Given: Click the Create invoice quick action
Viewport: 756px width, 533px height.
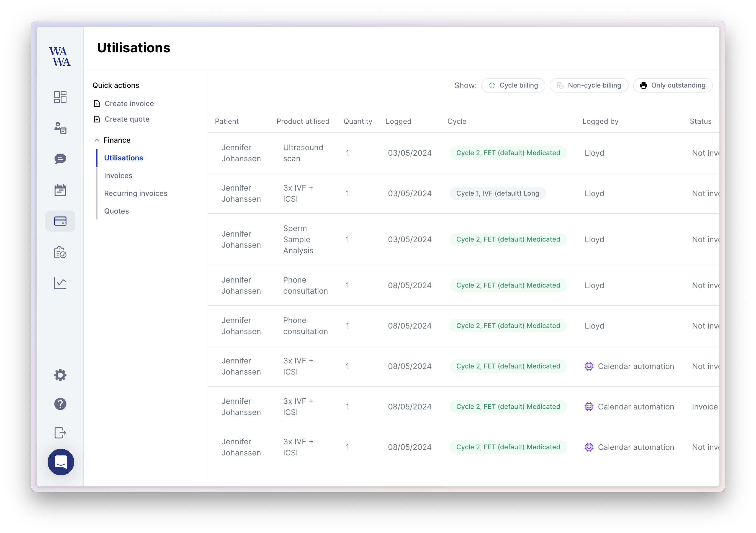Looking at the screenshot, I should click(x=129, y=104).
